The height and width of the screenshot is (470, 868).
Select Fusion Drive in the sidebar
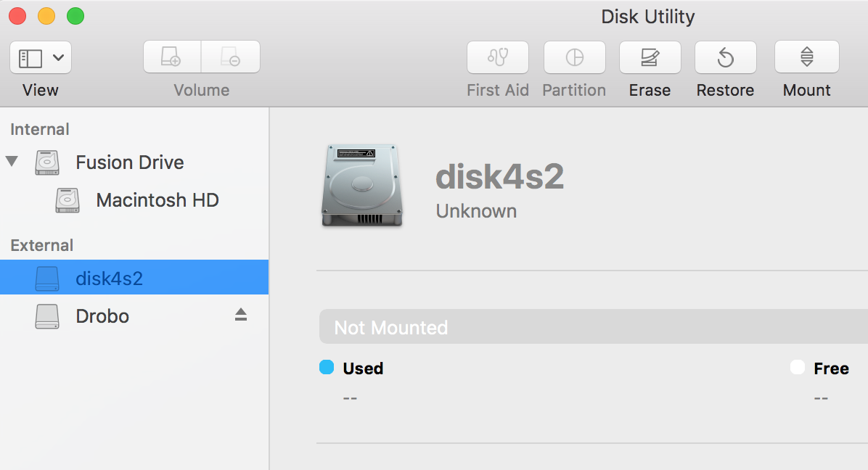coord(129,162)
